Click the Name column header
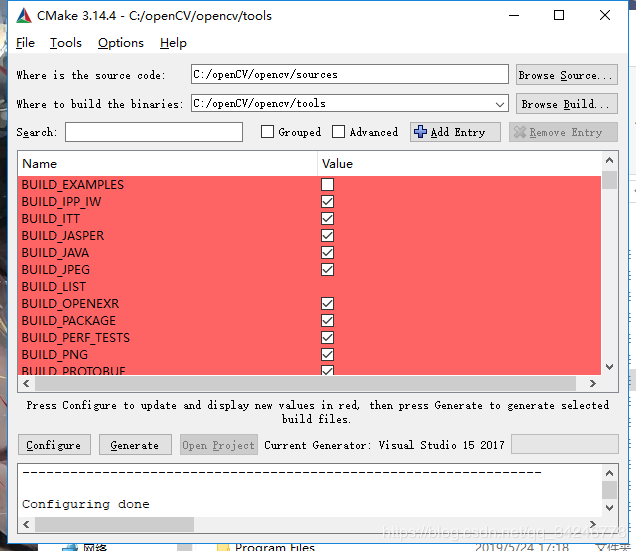636x551 pixels. click(x=168, y=164)
